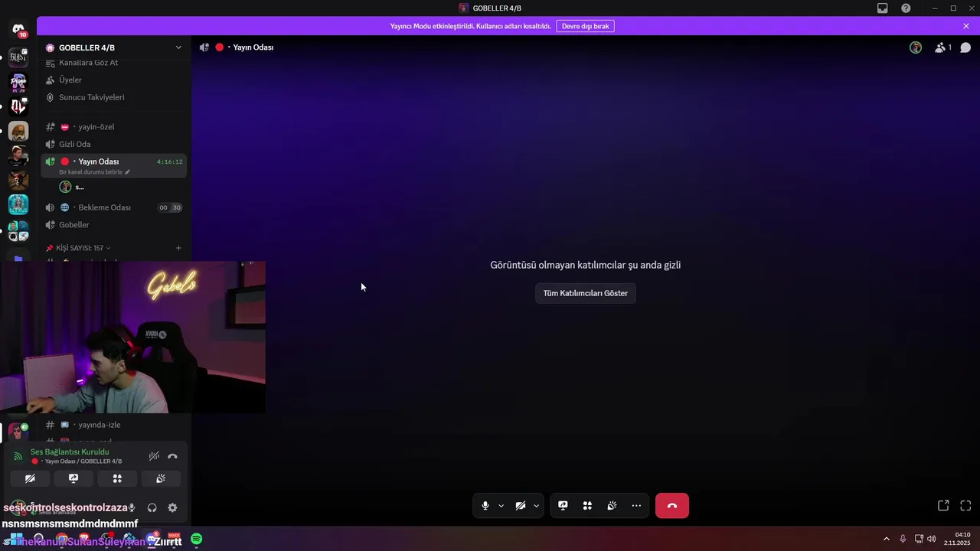Open Kanallara Göz At
This screenshot has height=551, width=980.
click(x=88, y=63)
